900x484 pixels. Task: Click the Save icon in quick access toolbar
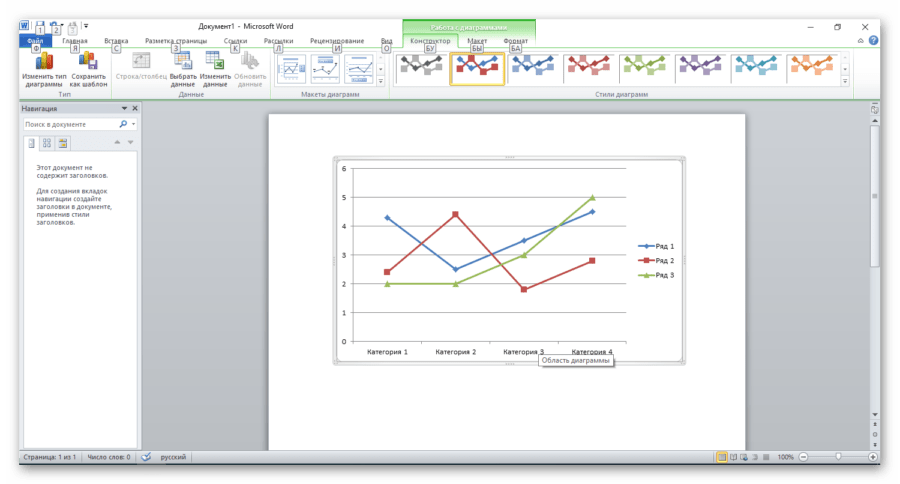click(39, 25)
